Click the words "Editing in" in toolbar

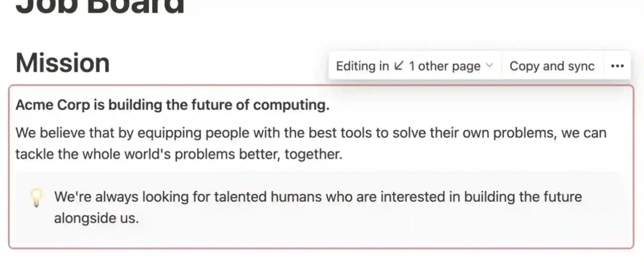[x=362, y=66]
